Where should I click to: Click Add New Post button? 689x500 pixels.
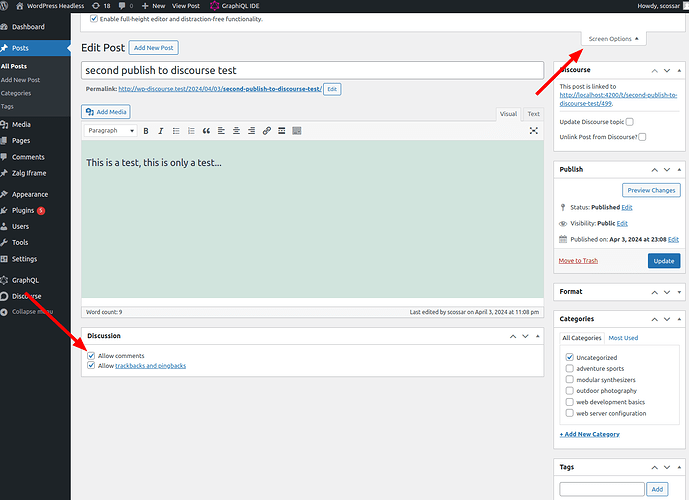[x=154, y=48]
